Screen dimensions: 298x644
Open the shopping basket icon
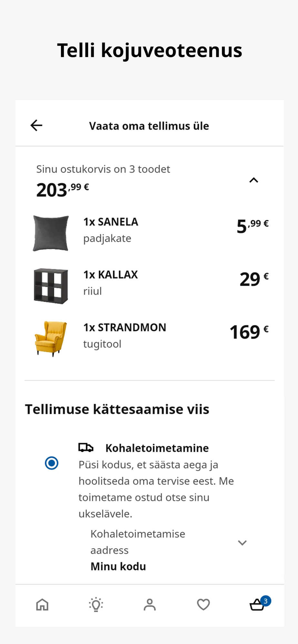(257, 605)
